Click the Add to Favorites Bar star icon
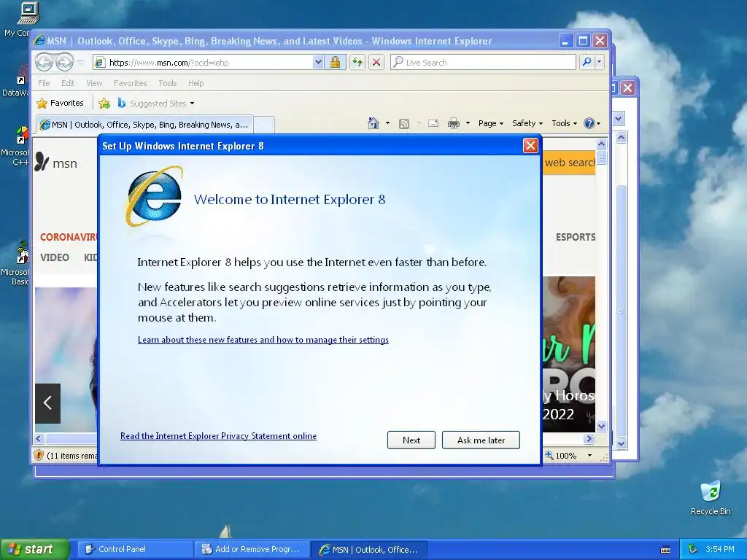 point(104,104)
